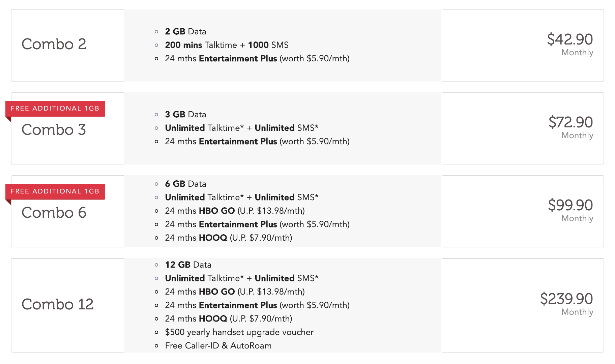Pick the Combo 6 plan heading

click(54, 213)
